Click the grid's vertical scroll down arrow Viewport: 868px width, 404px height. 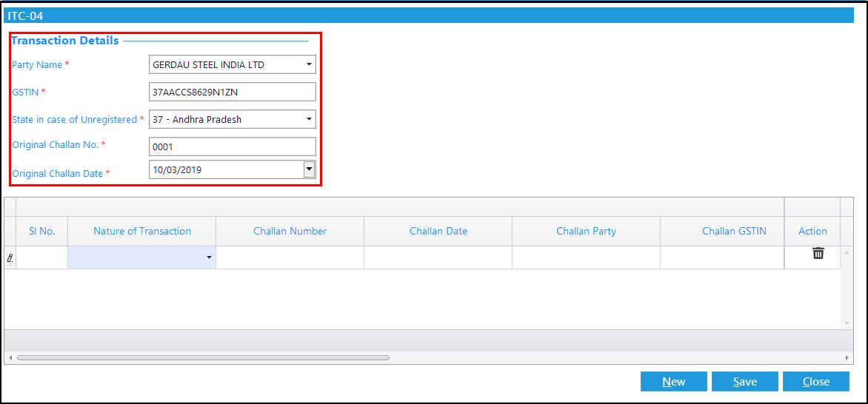click(847, 323)
